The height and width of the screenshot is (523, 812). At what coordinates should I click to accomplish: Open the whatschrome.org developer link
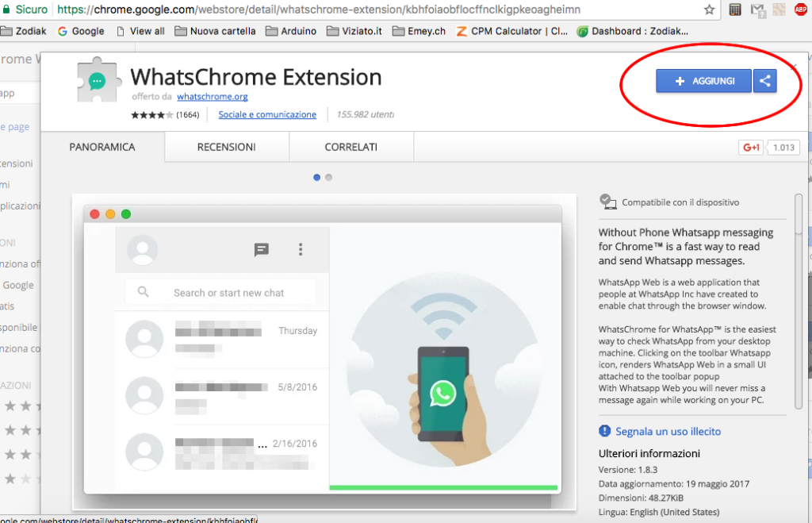[213, 97]
